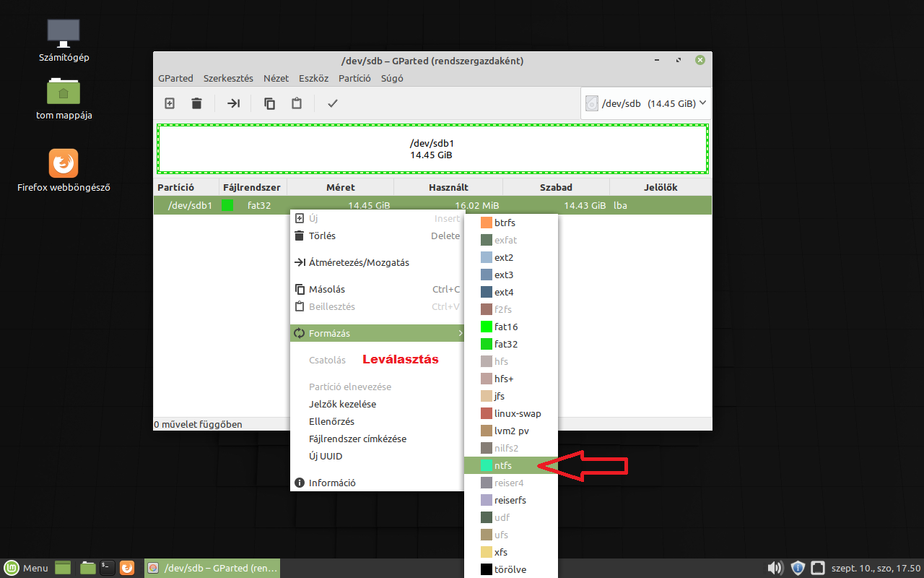Screen dimensions: 924x578
Task: Choose Jelzők kezelése in the context menu
Action: click(x=377, y=404)
